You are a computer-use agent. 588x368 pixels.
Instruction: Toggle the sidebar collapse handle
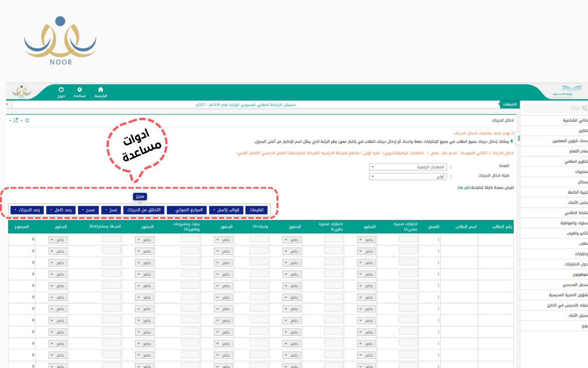pos(518,138)
